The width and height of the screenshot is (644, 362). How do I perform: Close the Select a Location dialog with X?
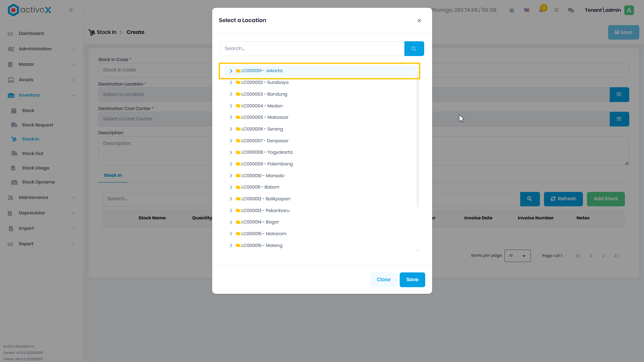tap(419, 20)
